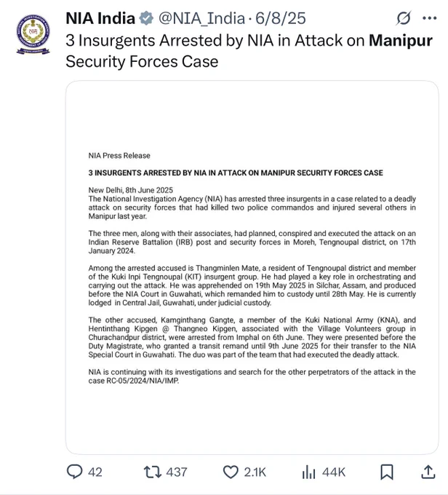448x495 pixels.
Task: Click the reply speech bubble icon
Action: coord(75,472)
